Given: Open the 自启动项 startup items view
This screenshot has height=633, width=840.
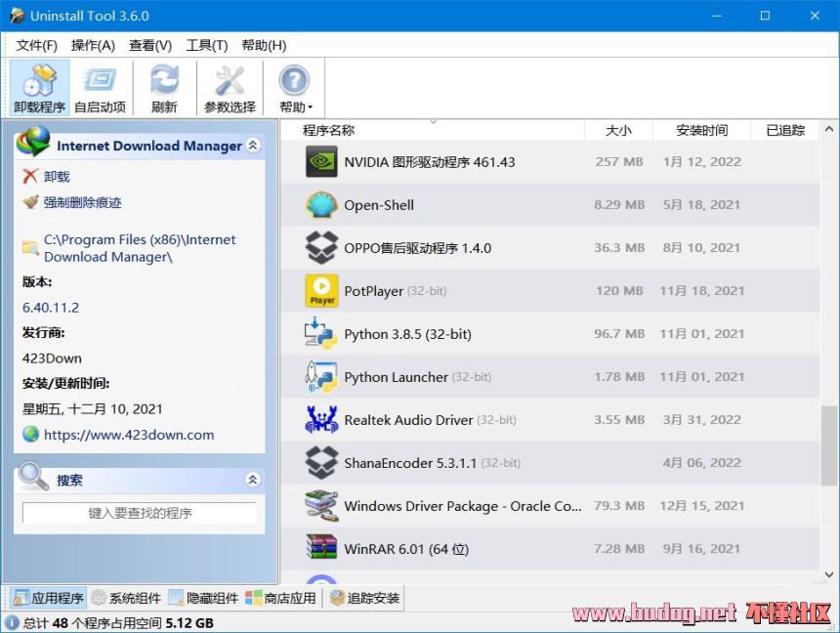Looking at the screenshot, I should 101,88.
